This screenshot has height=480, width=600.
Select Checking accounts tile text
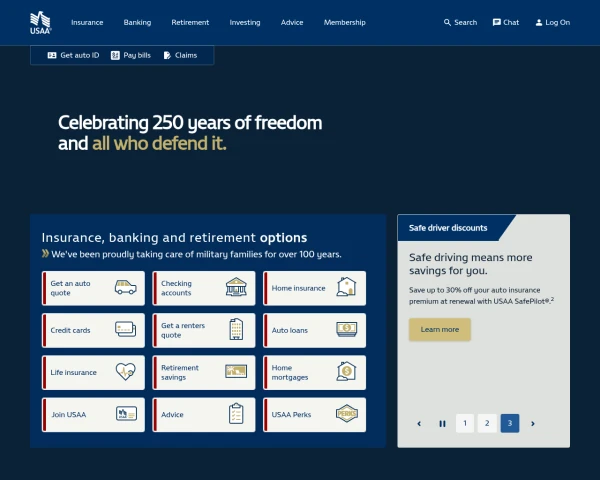pos(176,288)
